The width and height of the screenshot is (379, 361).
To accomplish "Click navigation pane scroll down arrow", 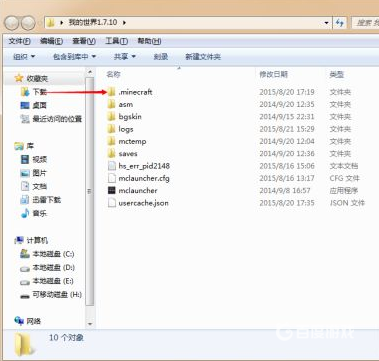I will pos(90,324).
